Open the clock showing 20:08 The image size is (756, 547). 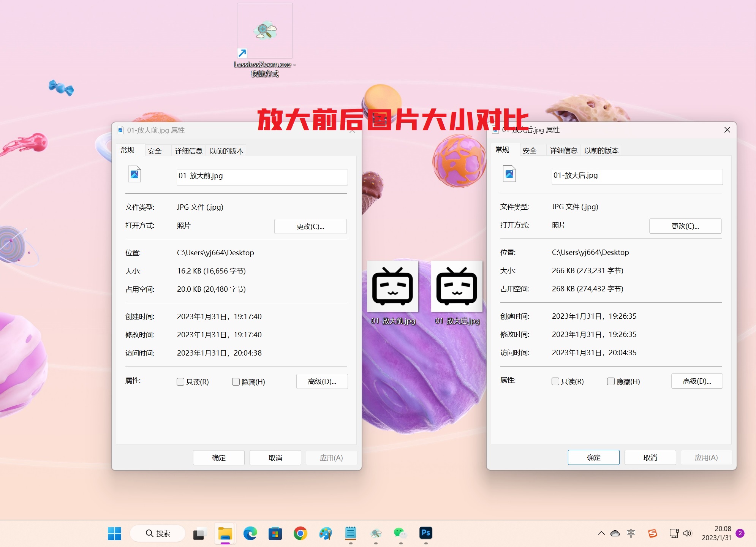click(716, 533)
